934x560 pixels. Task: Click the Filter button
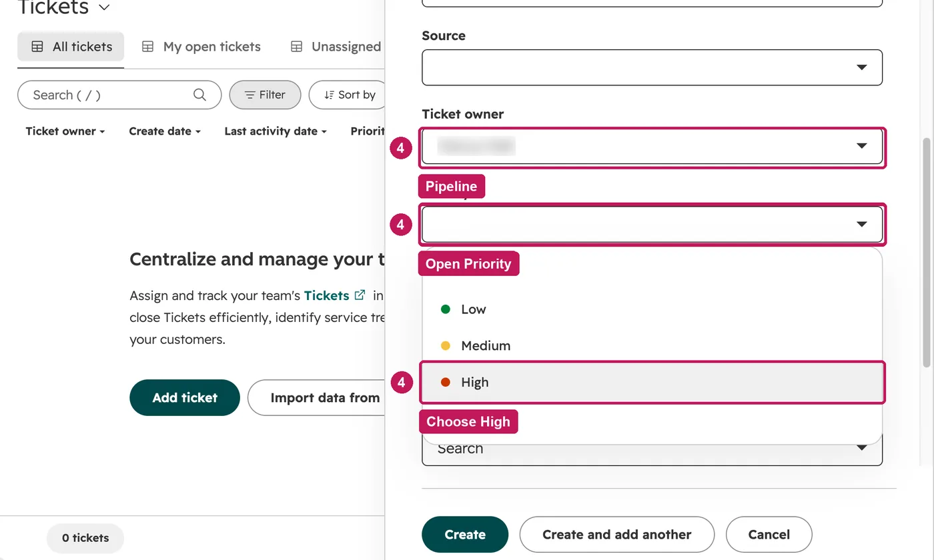point(265,95)
